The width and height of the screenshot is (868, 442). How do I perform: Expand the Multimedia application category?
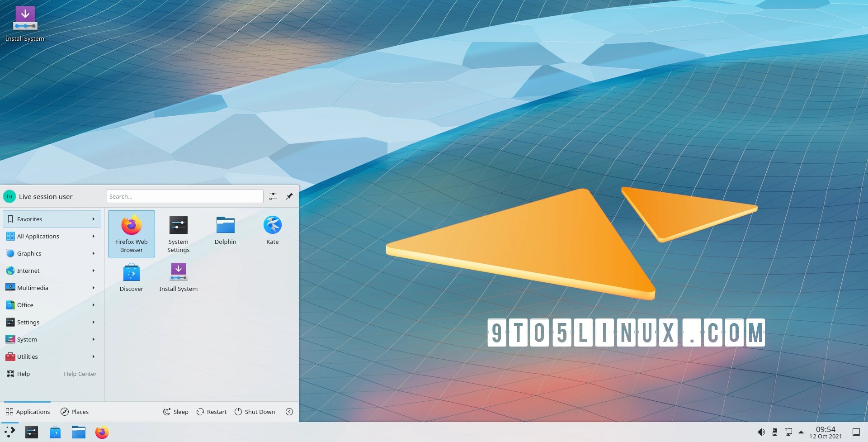pyautogui.click(x=51, y=288)
